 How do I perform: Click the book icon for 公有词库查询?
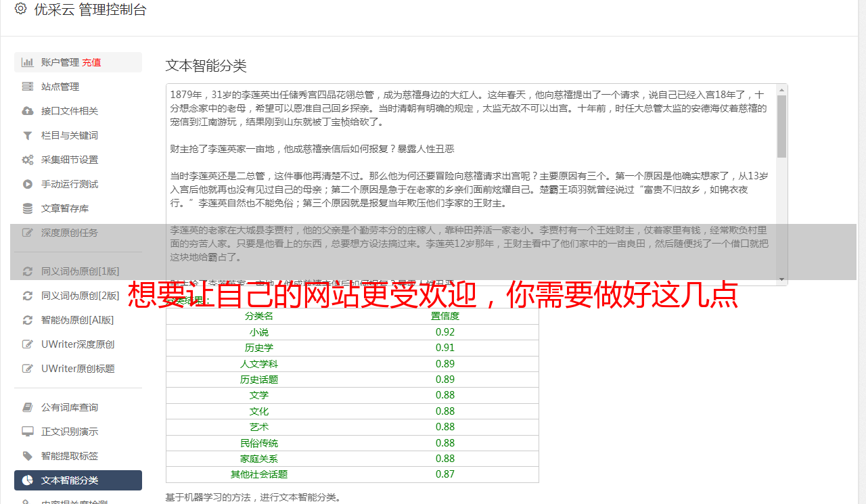28,407
